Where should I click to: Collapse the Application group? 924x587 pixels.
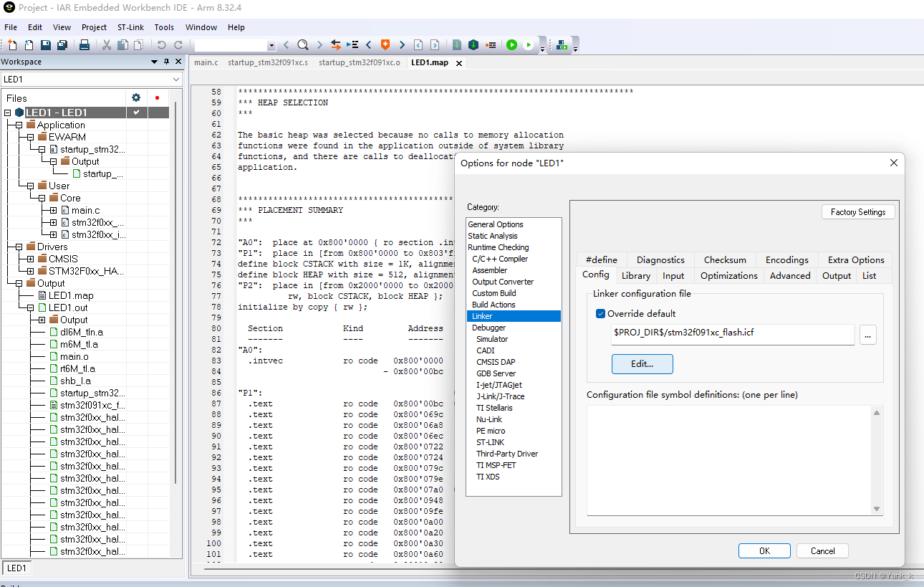coord(19,125)
